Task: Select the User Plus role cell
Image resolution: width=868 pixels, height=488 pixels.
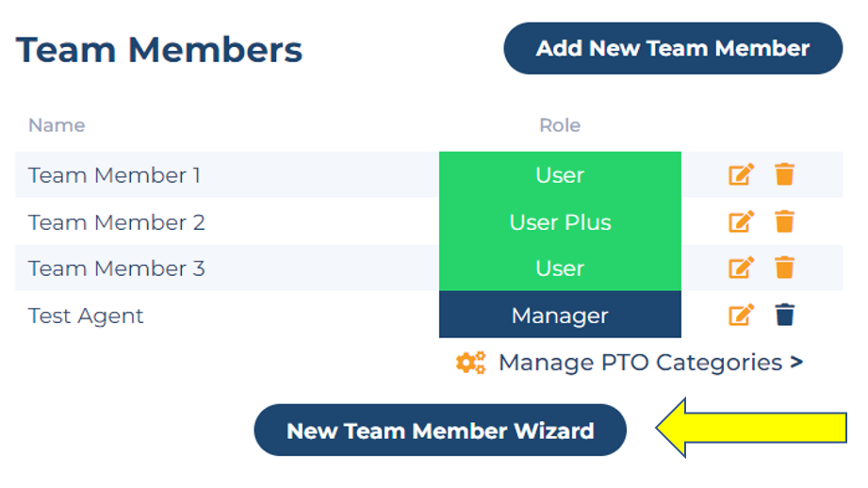Action: (560, 222)
